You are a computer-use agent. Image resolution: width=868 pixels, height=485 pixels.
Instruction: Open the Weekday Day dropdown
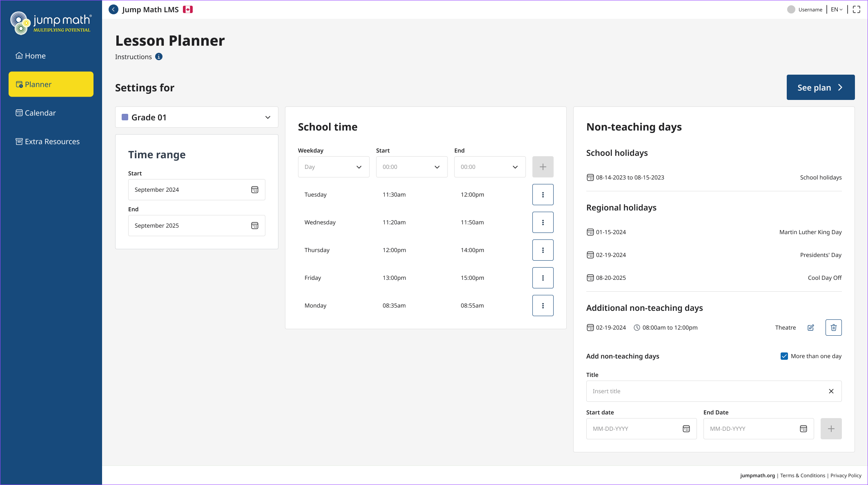point(334,167)
